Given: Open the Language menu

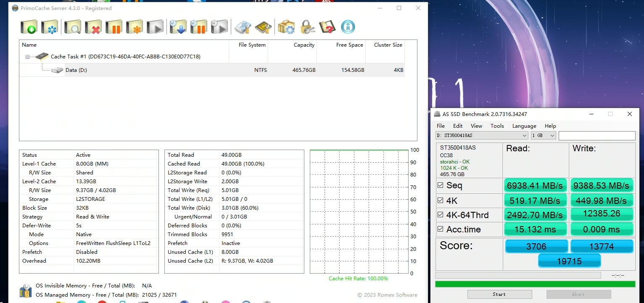Looking at the screenshot, I should [524, 126].
